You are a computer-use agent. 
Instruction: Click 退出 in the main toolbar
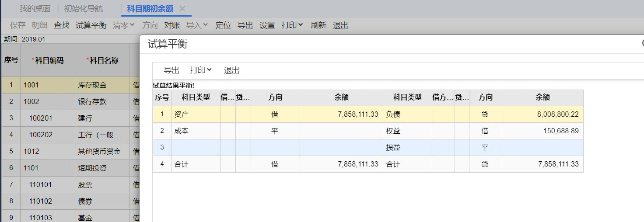[x=340, y=25]
